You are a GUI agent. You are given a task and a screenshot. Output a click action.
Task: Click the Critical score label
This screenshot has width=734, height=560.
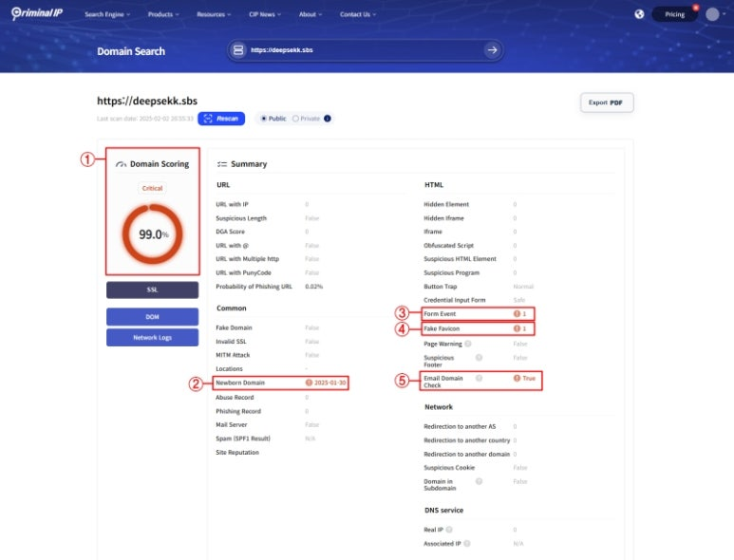point(152,188)
